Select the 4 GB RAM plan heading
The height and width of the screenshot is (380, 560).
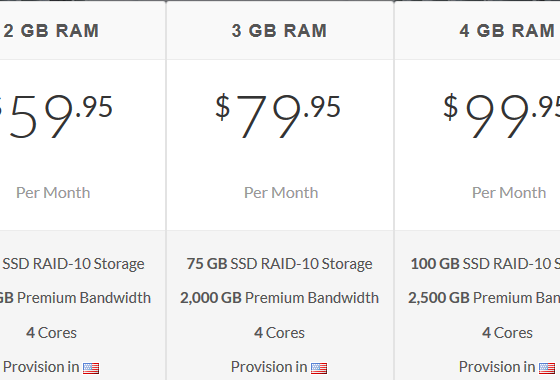[x=507, y=31]
